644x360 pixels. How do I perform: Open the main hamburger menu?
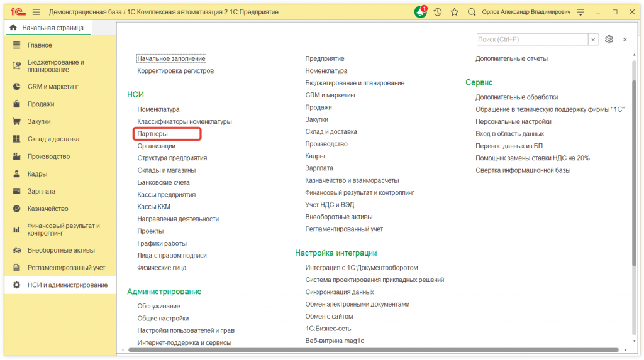point(36,12)
